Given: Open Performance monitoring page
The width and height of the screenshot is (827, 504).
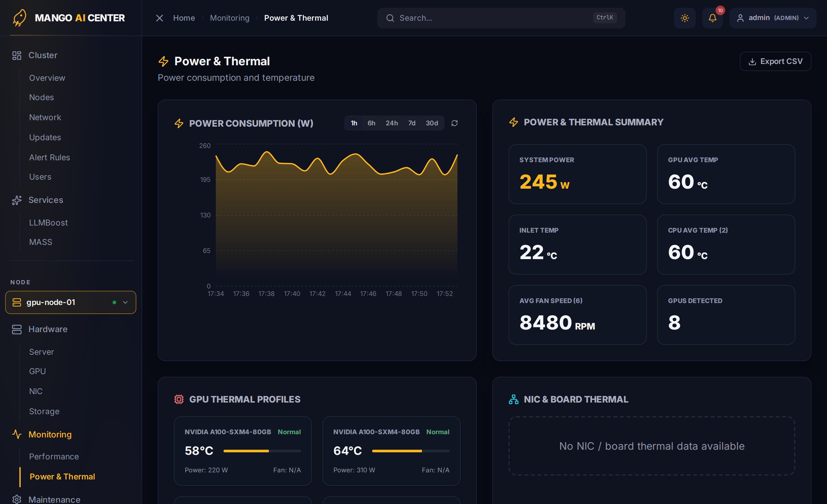Looking at the screenshot, I should (x=54, y=457).
